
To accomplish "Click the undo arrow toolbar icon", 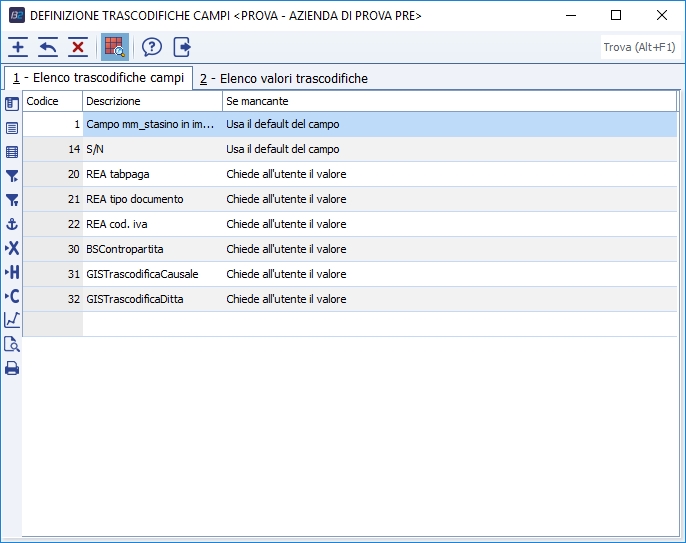I will pyautogui.click(x=48, y=47).
